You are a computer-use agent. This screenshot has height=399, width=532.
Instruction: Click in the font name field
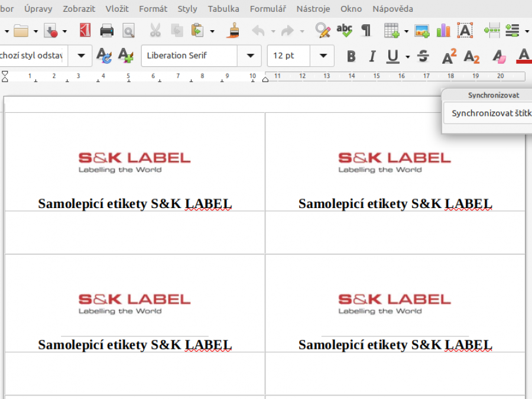pyautogui.click(x=189, y=56)
